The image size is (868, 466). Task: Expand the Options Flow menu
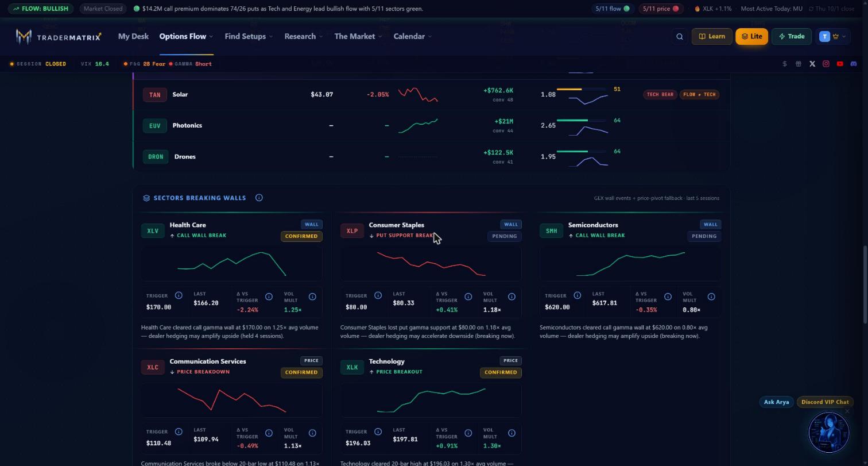(186, 36)
